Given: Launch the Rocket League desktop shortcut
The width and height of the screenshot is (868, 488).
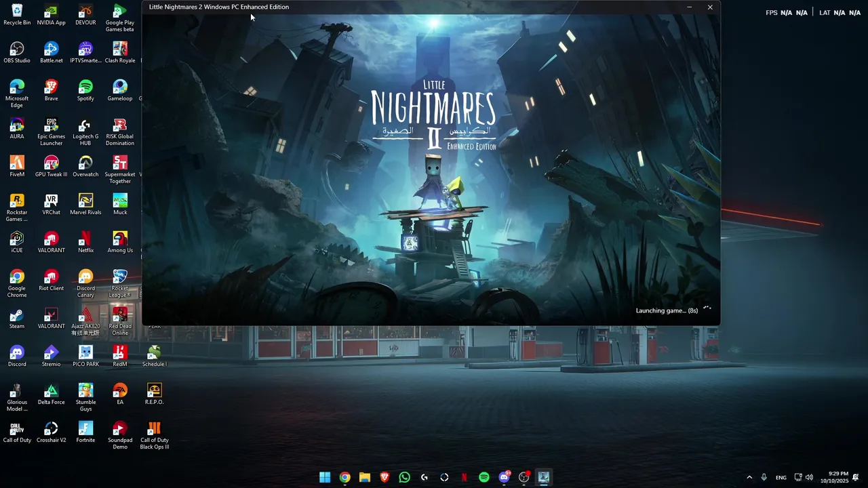Looking at the screenshot, I should point(120,284).
